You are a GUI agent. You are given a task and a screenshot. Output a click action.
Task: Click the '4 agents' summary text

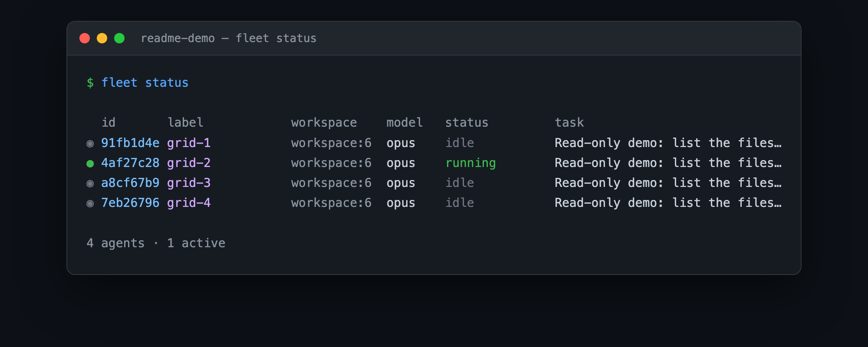[x=115, y=243]
